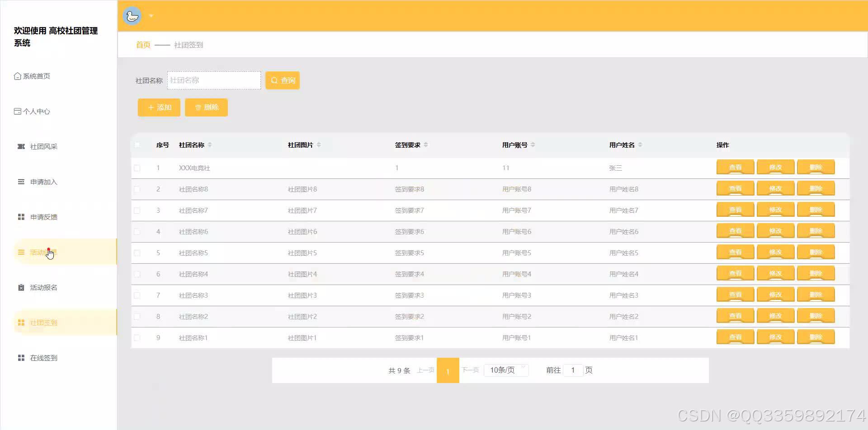The image size is (868, 430).
Task: Click the 社团签到 grid icon
Action: [x=21, y=322]
